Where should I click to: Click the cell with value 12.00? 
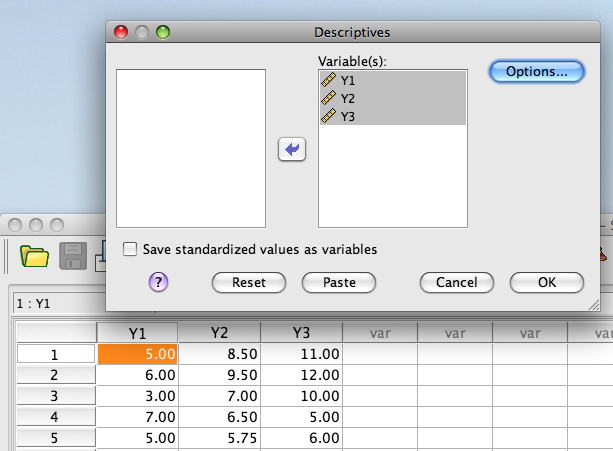301,375
